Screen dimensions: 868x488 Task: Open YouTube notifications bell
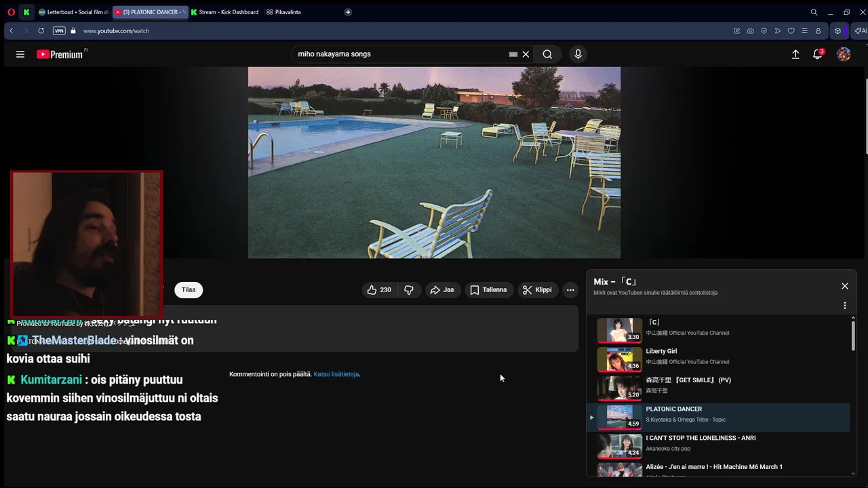(x=818, y=54)
